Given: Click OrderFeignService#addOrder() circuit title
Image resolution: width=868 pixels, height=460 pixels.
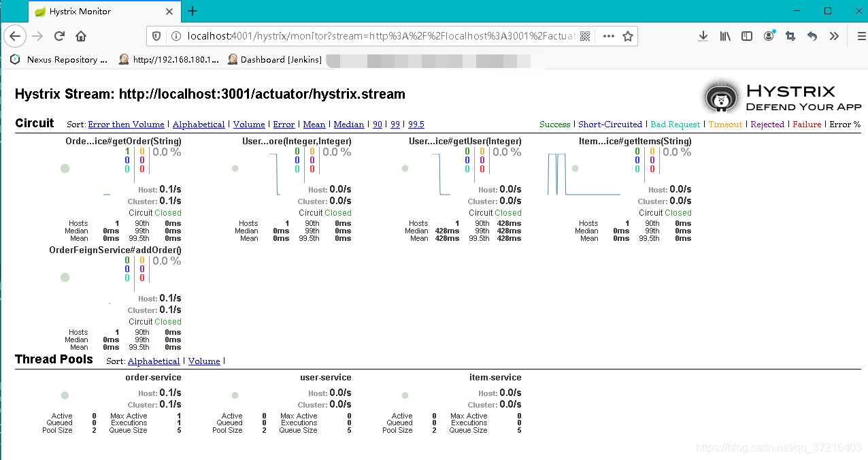Looking at the screenshot, I should coord(115,250).
